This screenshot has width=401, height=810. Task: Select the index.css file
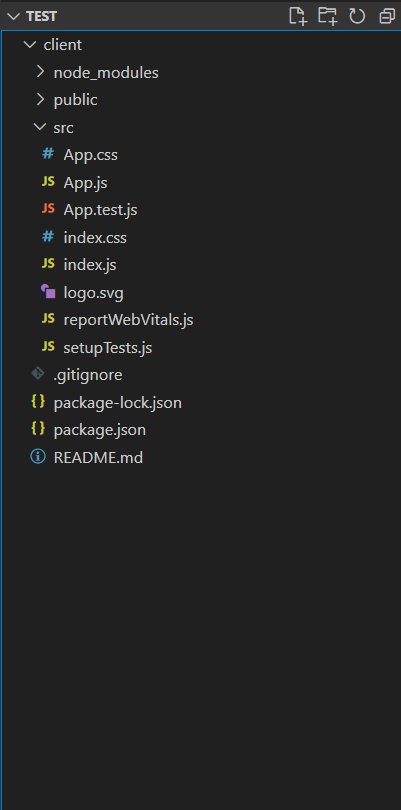coord(95,238)
